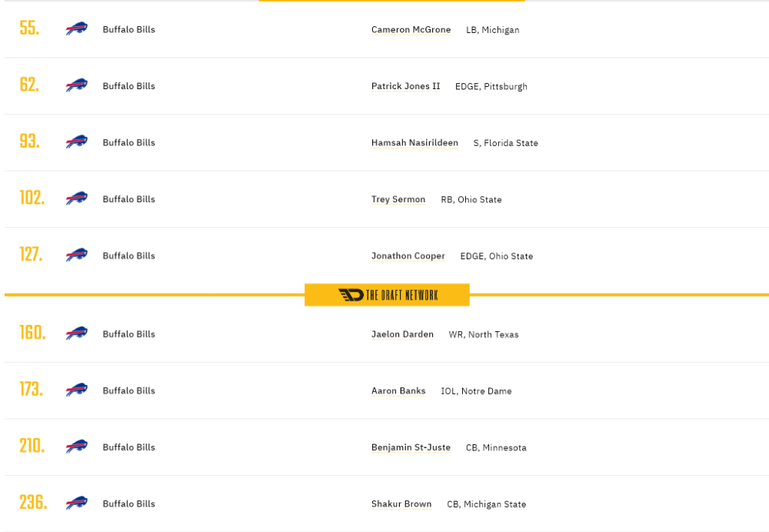Viewport: 769px width, 532px height.
Task: Open Shakur Brown player profile
Action: [x=401, y=504]
